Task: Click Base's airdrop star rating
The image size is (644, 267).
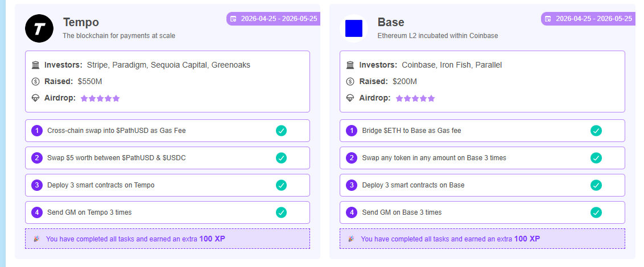Action: tap(415, 98)
